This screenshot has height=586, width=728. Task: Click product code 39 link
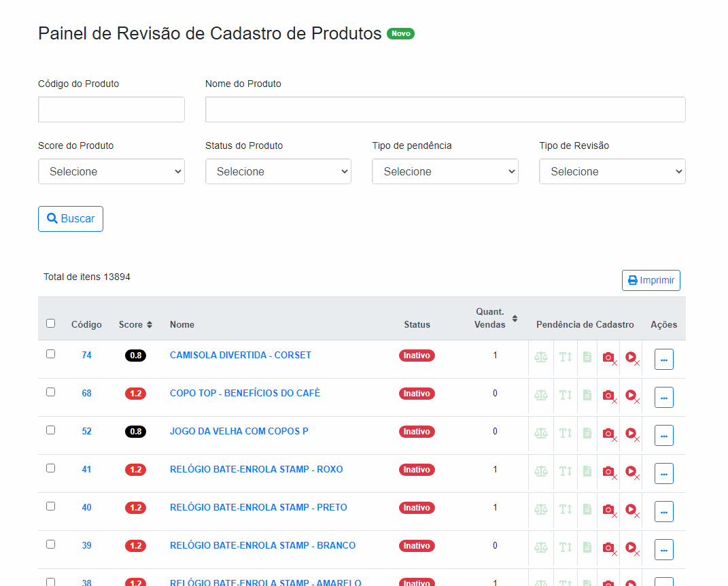[x=87, y=546]
